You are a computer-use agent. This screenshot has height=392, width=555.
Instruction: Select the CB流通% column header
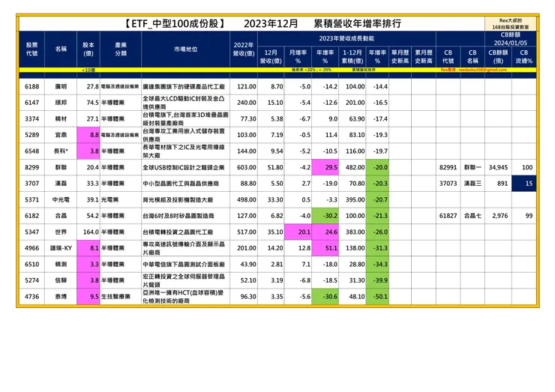click(x=523, y=57)
